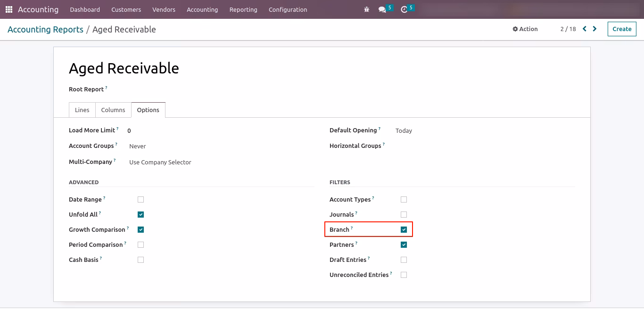The image size is (644, 309).
Task: Enable the Date Range checkbox
Action: click(x=140, y=199)
